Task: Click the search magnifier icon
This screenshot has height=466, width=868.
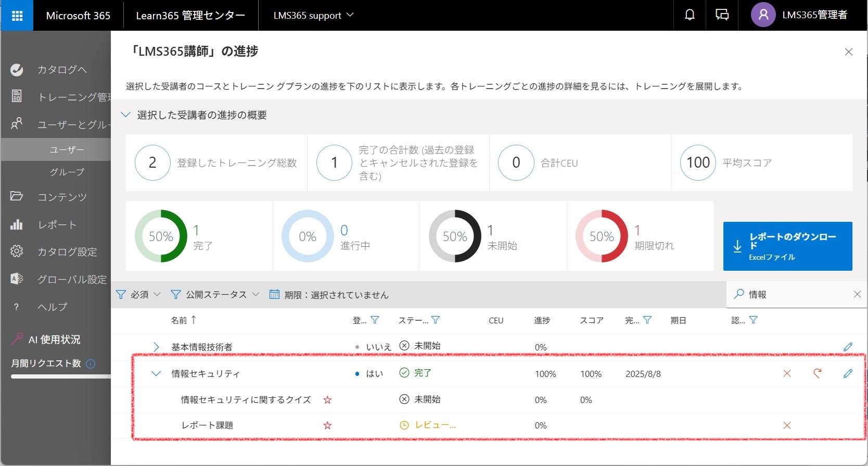Action: (738, 294)
